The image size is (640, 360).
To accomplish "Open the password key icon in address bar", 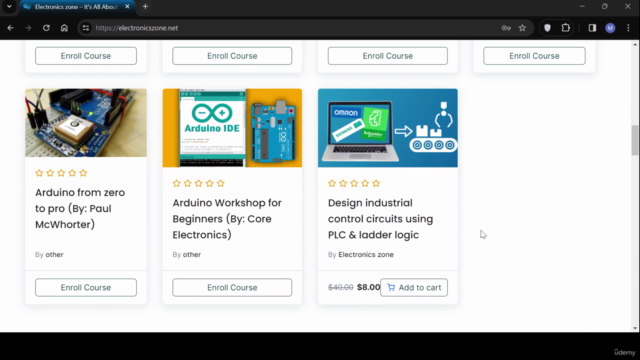I will (x=506, y=28).
